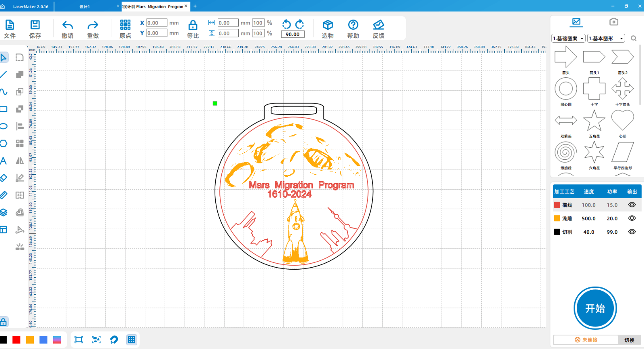Pick the orange color swatch

coord(30,340)
